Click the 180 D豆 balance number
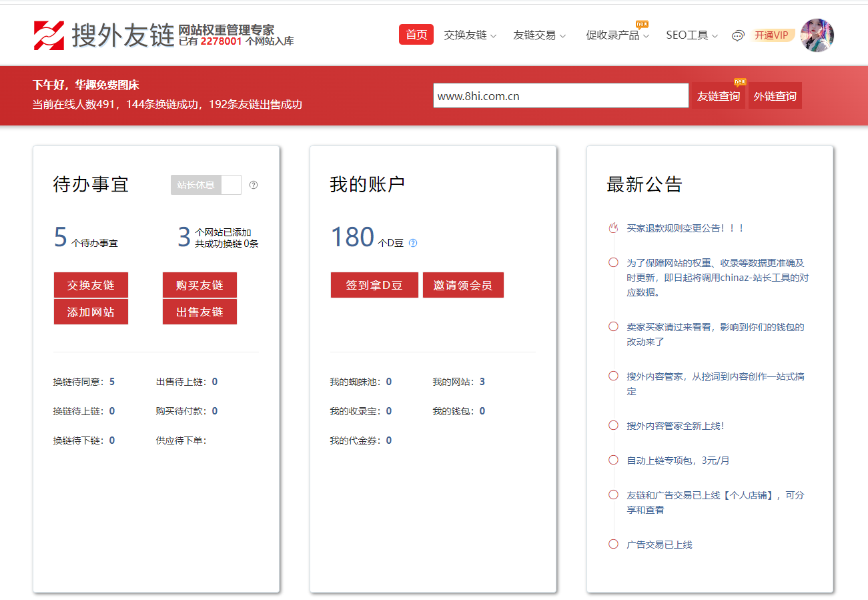The height and width of the screenshot is (600, 868). [352, 237]
